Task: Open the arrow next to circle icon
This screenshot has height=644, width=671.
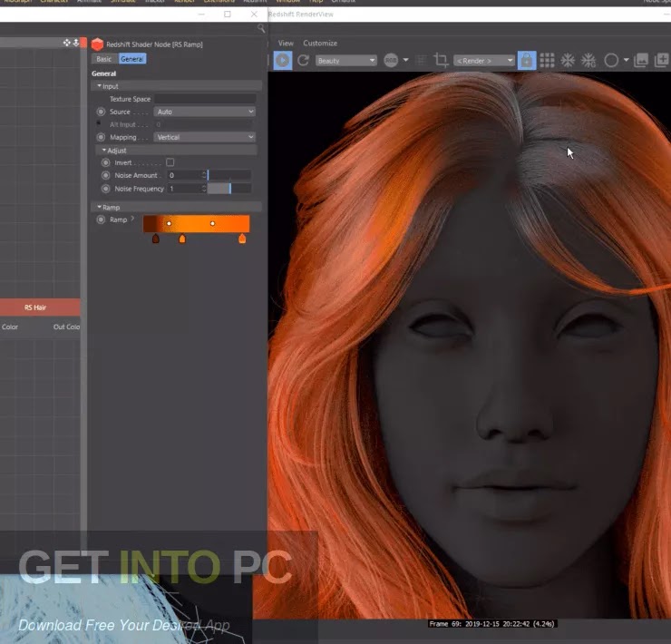Action: pyautogui.click(x=626, y=60)
